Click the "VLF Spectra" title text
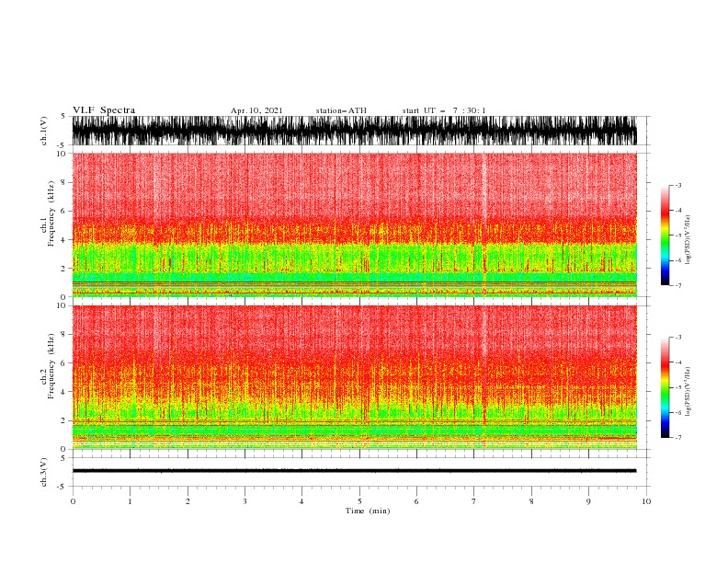Screen dimensions: 728x563 pos(104,110)
